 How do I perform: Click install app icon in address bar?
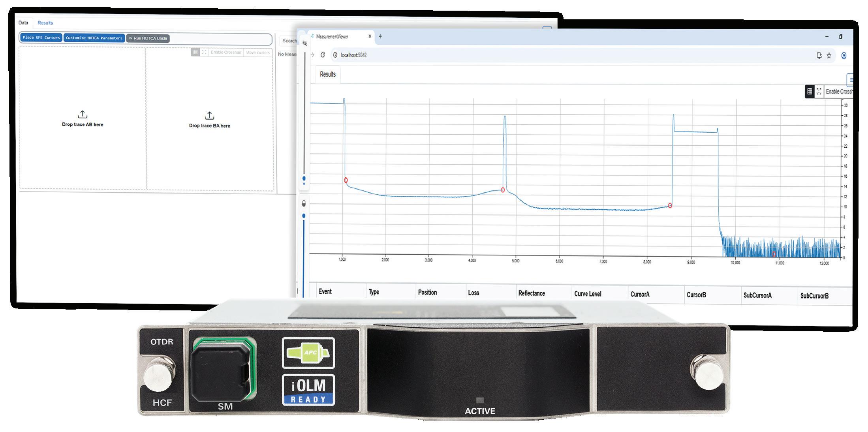point(819,56)
